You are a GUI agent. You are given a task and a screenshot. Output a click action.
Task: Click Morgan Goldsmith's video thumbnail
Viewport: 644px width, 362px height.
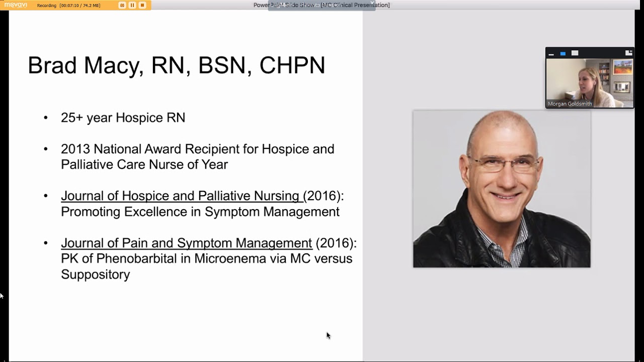[x=590, y=83]
